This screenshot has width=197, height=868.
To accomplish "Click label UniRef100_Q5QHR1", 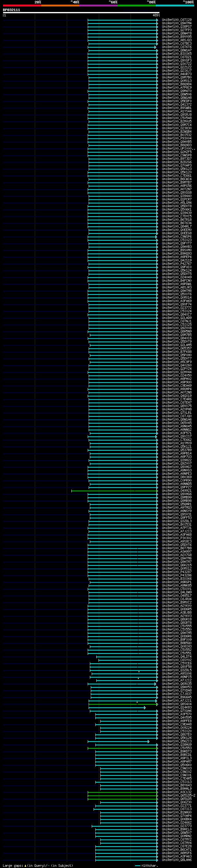I will pyautogui.click(x=176, y=504).
